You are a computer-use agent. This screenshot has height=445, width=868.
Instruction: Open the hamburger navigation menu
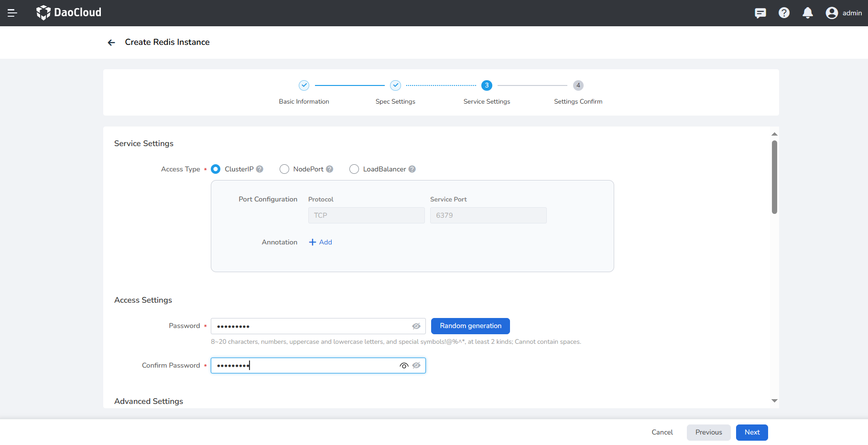pyautogui.click(x=12, y=13)
